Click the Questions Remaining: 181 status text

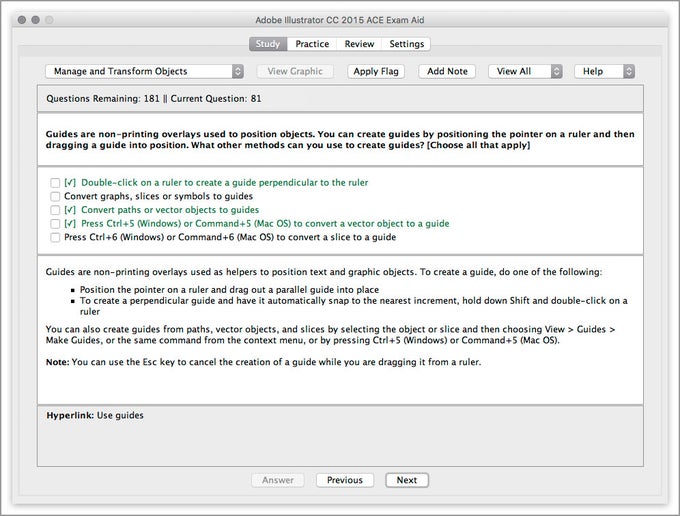[103, 98]
